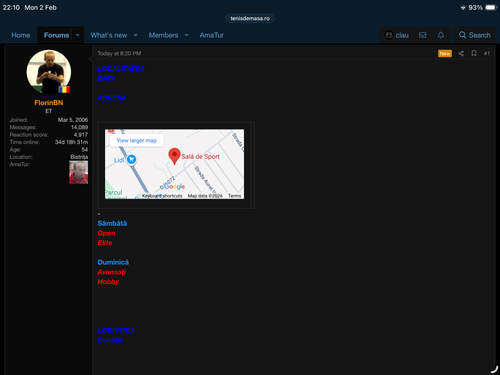Screen dimensions: 500x375
Task: Expand the Members dropdown arrow
Action: 187,35
